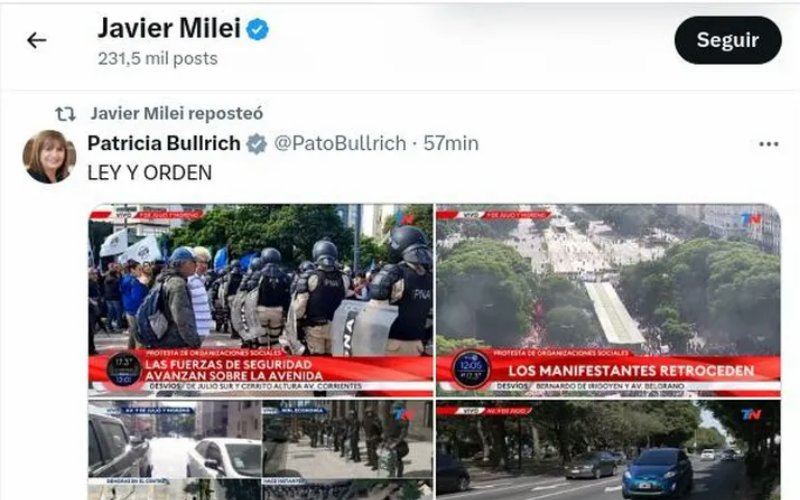The width and height of the screenshot is (800, 500).
Task: Click the Patricia Bullrich display name
Action: click(164, 143)
